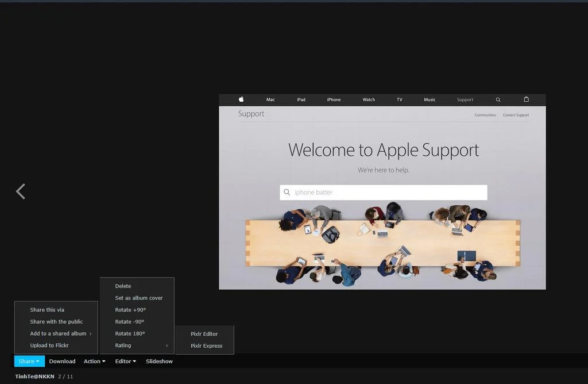Screen dimensions: 588x384
Task: Click the magnifier inside the search box
Action: coord(287,192)
